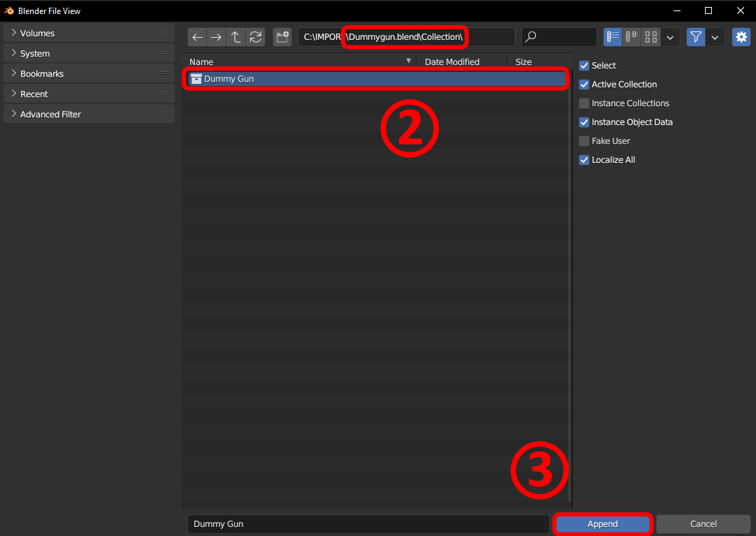
Task: Click the Append button
Action: tap(602, 524)
